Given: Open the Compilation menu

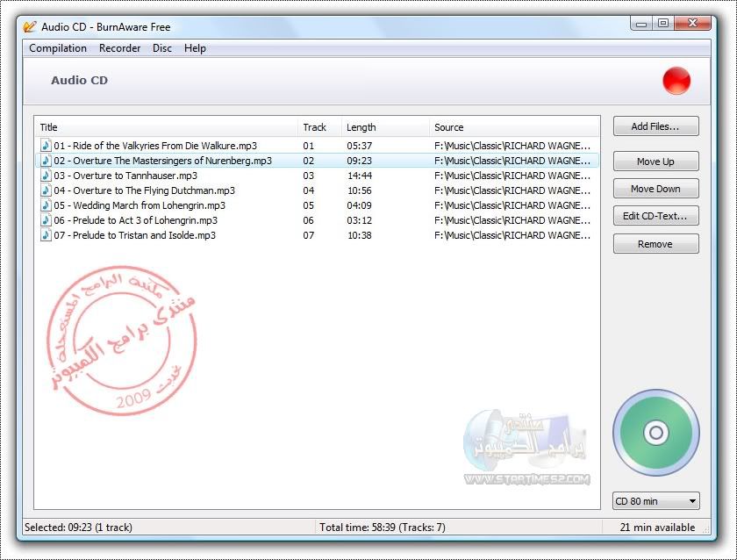Looking at the screenshot, I should pos(58,48).
